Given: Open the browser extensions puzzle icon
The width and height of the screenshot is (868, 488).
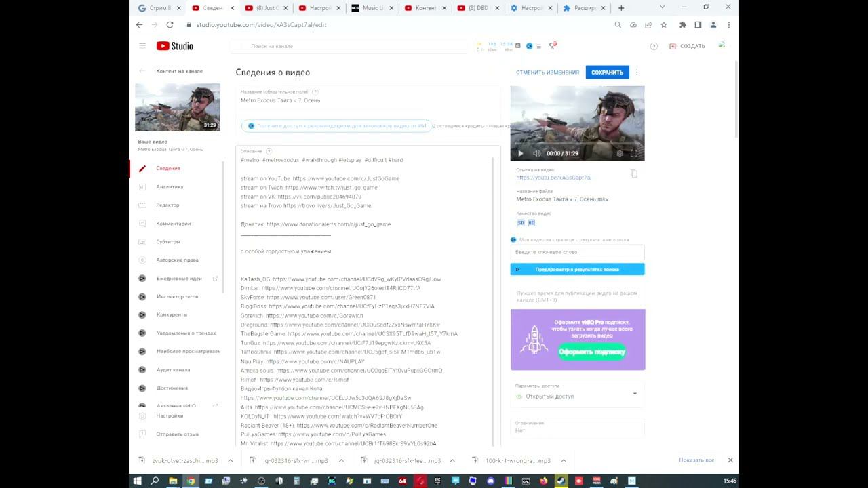Looking at the screenshot, I should click(x=682, y=25).
